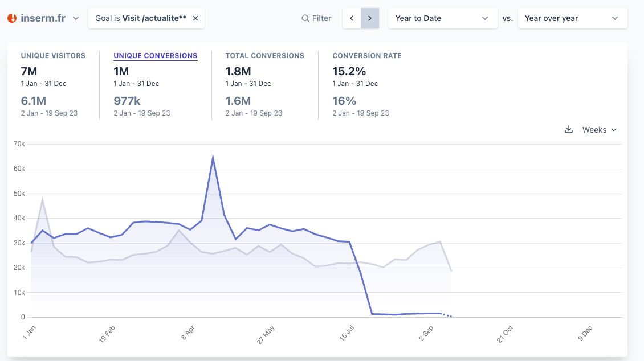
Task: Click the Goal is Visit /actualite** label
Action: (140, 18)
